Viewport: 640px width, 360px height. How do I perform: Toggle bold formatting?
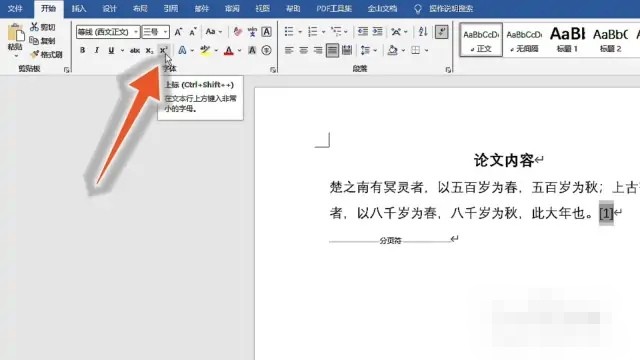point(82,50)
